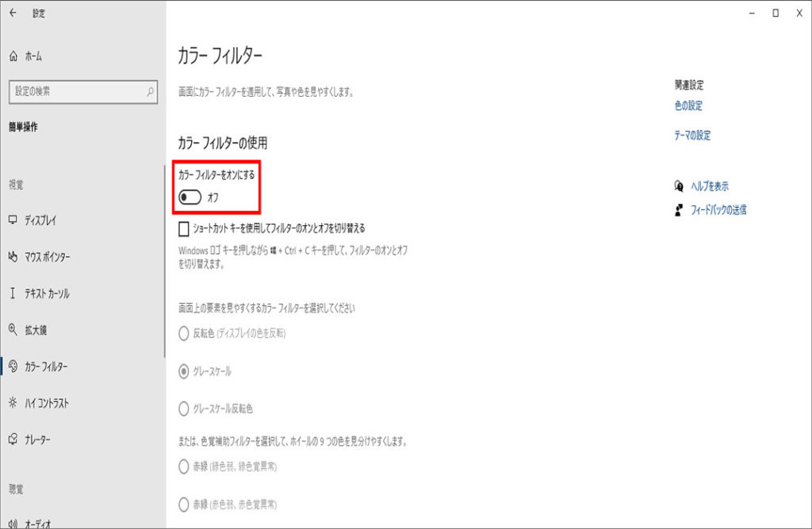Click the 設定の検索 search field
This screenshot has width=812, height=529.
click(75, 92)
